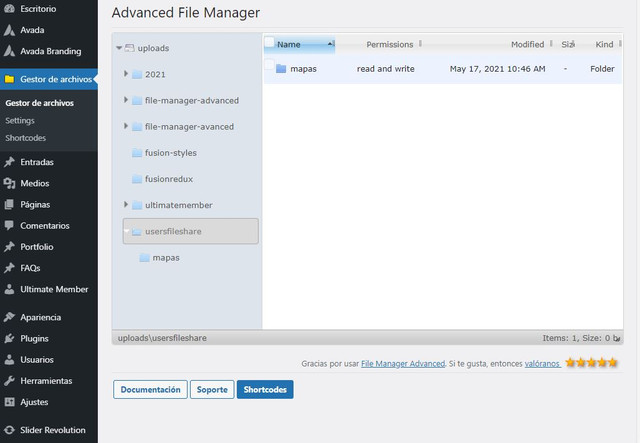The image size is (640, 443).
Task: Go to the Medios menu
Action: (x=35, y=183)
